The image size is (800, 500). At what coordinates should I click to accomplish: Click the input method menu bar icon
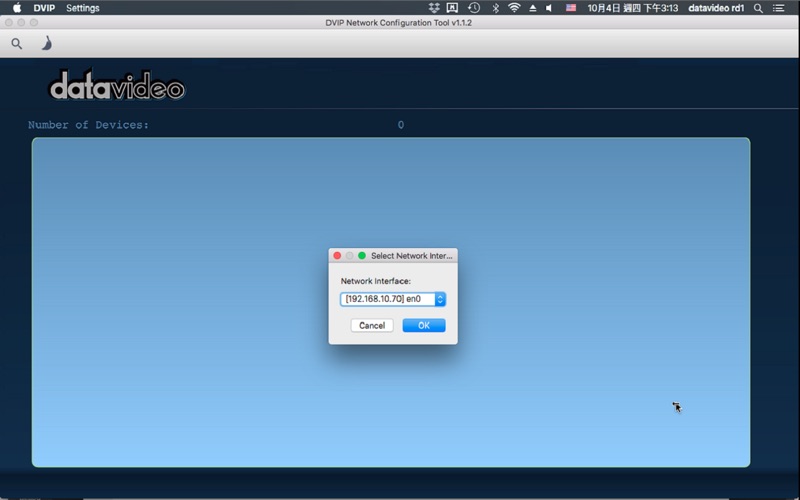tap(452, 8)
